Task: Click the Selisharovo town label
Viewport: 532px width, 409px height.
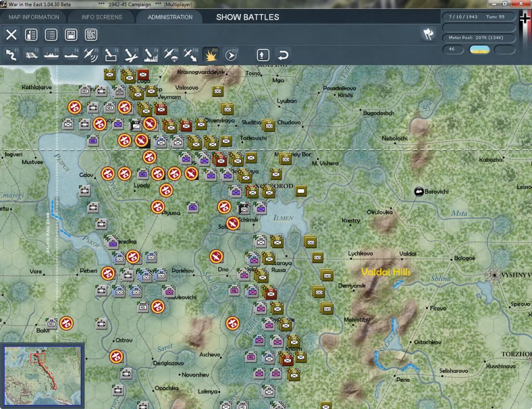Action: point(454,371)
